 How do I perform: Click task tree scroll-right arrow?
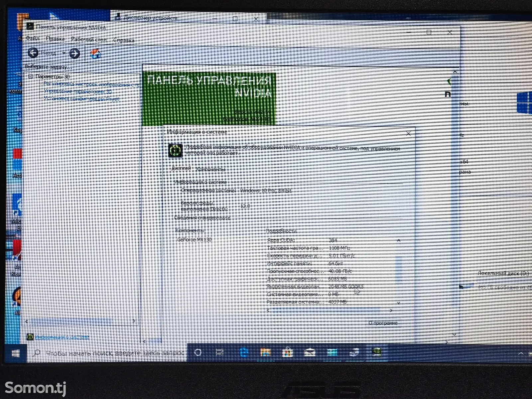(x=134, y=321)
